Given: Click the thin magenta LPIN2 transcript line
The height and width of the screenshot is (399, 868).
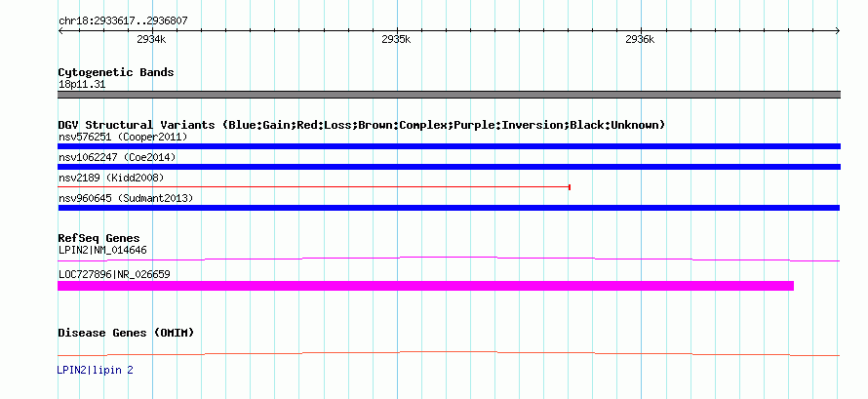Looking at the screenshot, I should (x=449, y=259).
